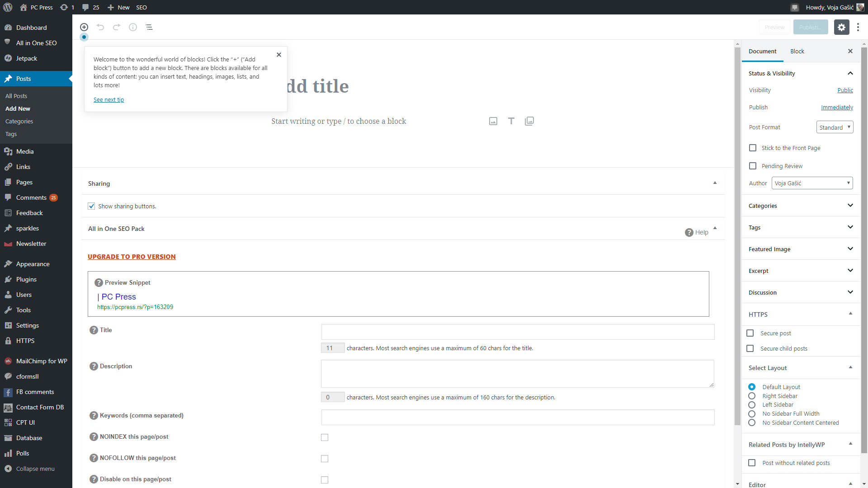Insert a gallery block via inline icon
868x488 pixels.
[x=529, y=121]
